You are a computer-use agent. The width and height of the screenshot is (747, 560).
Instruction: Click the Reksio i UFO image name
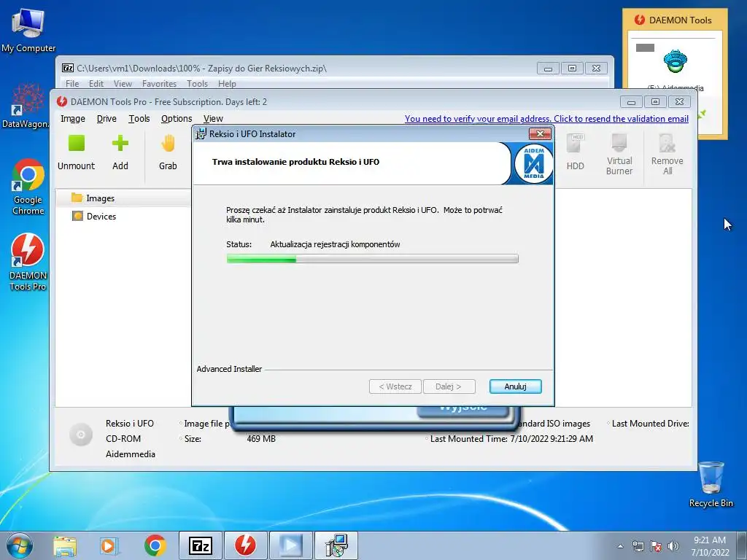[x=130, y=424]
